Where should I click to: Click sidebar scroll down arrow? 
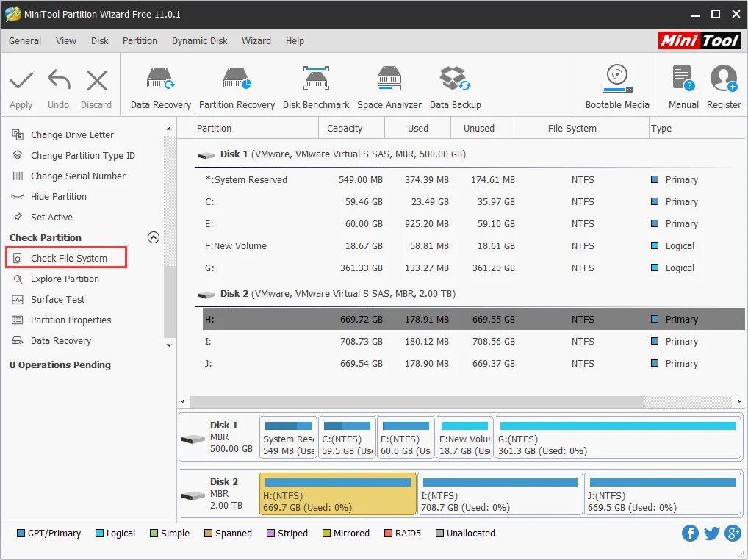point(169,345)
